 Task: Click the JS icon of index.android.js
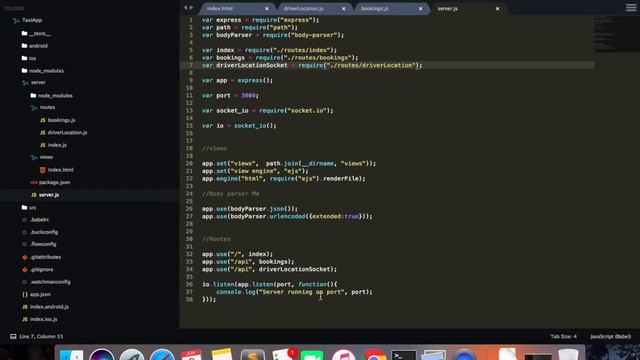(x=25, y=307)
